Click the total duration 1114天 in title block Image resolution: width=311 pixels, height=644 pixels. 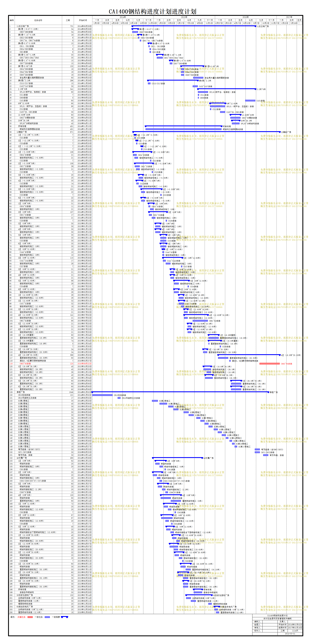tap(295, 631)
